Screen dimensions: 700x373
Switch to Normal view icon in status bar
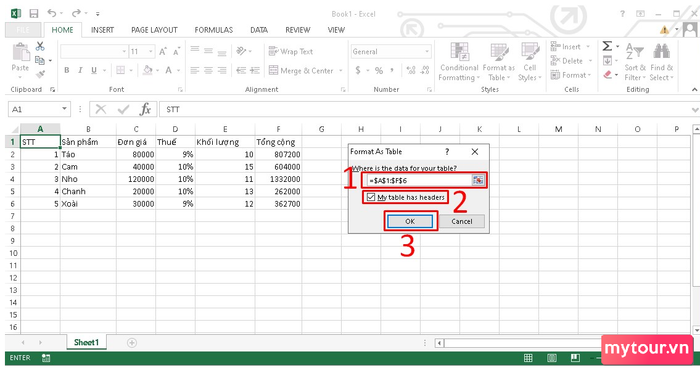pos(528,358)
